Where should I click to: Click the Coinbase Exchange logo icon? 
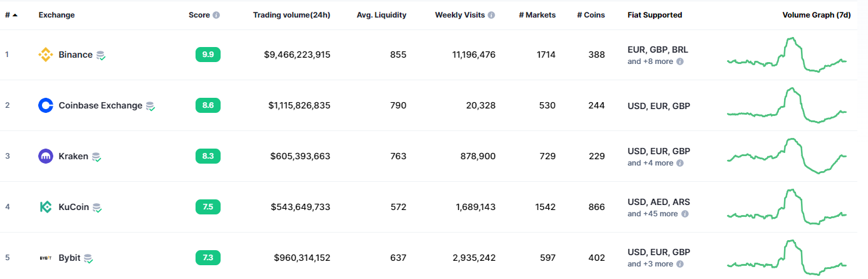(x=46, y=105)
